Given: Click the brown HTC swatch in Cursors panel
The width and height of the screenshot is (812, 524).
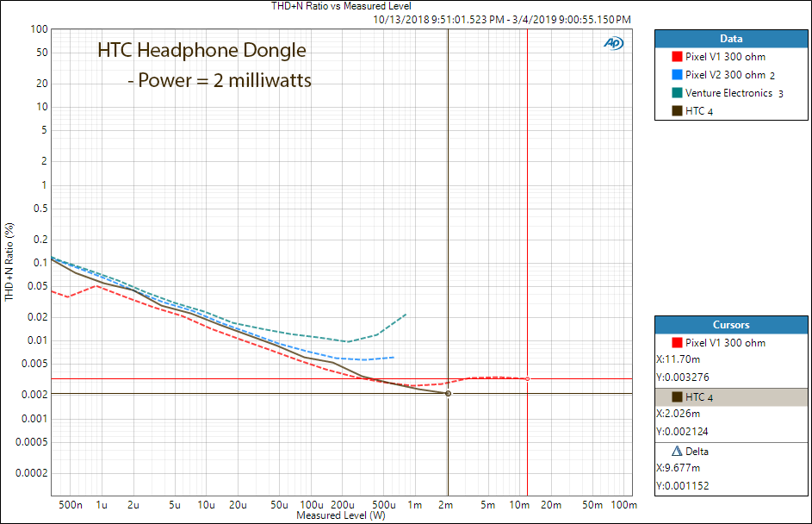Looking at the screenshot, I should (677, 397).
